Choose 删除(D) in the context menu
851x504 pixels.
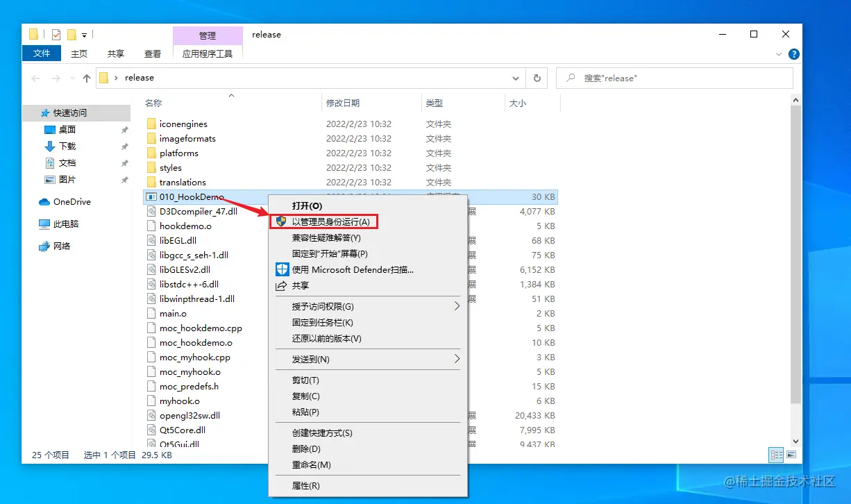pos(368,449)
